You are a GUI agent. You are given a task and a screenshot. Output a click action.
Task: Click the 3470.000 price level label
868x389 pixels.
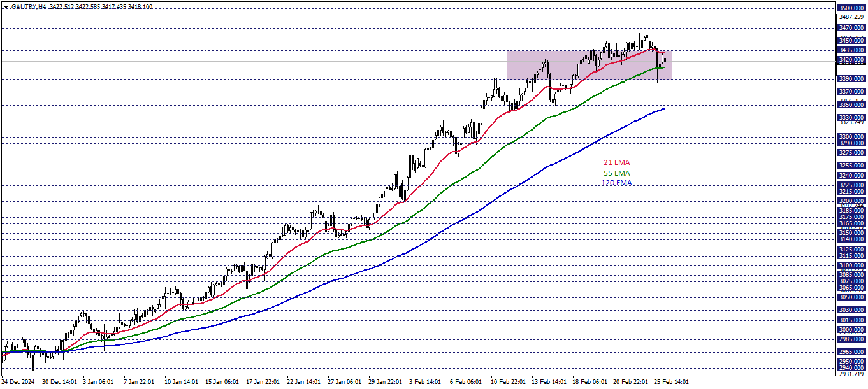tap(851, 28)
